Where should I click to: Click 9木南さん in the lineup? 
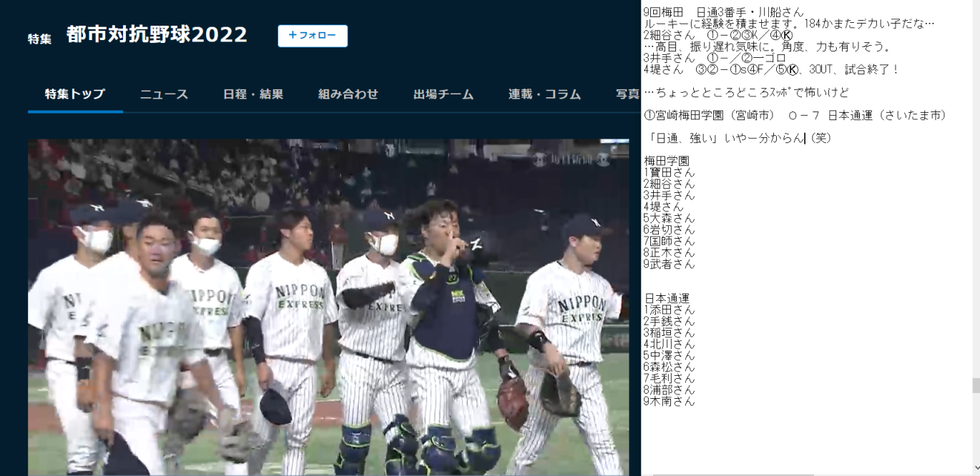click(669, 401)
